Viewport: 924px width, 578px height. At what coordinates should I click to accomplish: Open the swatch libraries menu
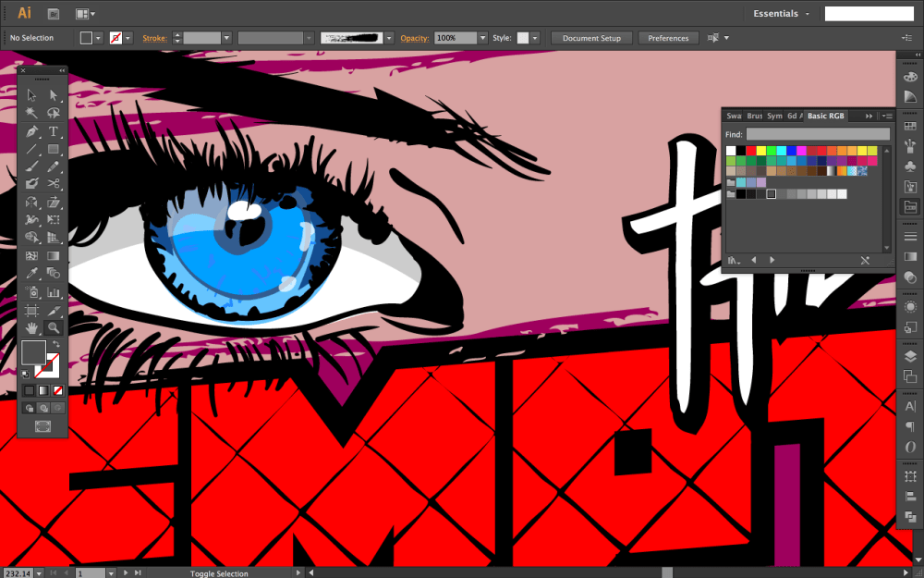(x=735, y=261)
